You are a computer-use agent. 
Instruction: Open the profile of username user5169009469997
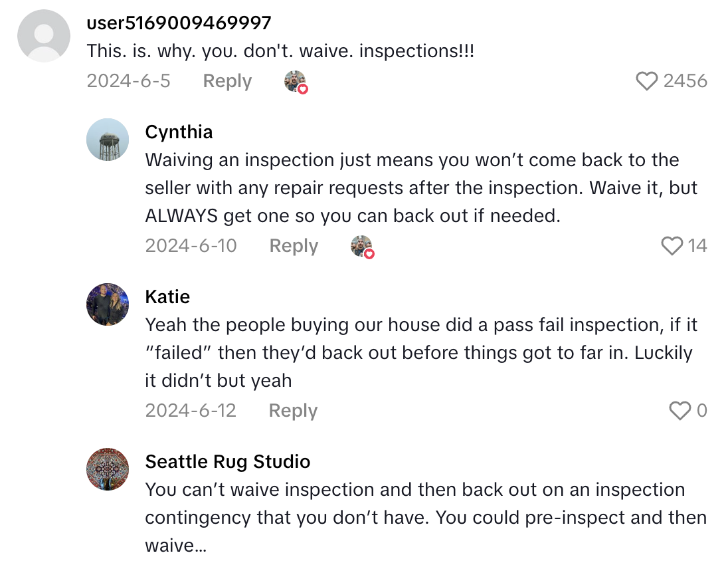tap(178, 22)
